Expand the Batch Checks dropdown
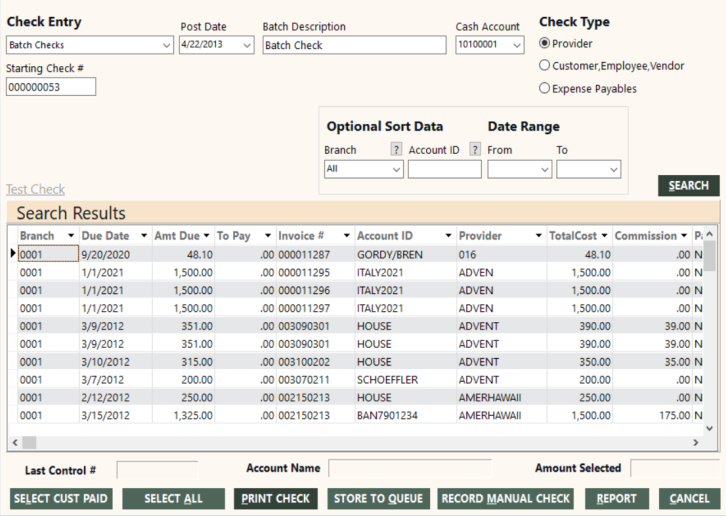The width and height of the screenshot is (726, 516). click(166, 45)
